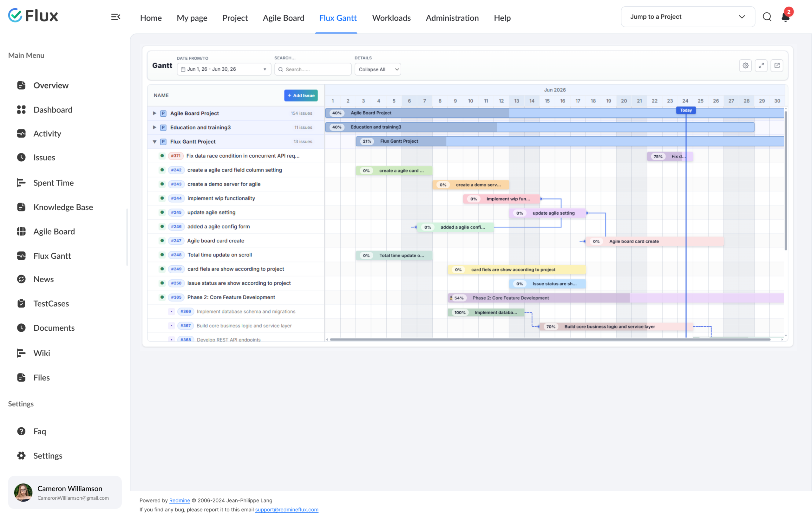Click 'Build core business logic' 70% bar
Screen dimensions: 812x519
pos(616,327)
